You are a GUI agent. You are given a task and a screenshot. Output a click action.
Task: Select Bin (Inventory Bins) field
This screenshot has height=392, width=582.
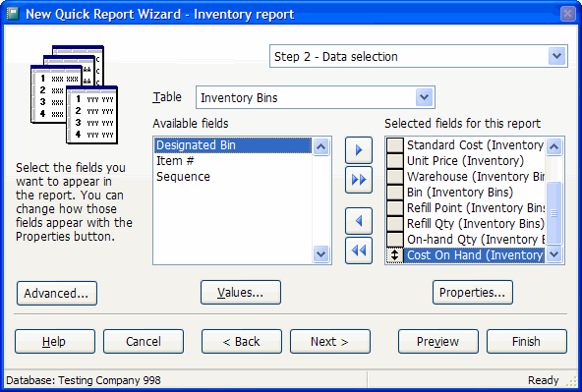475,193
